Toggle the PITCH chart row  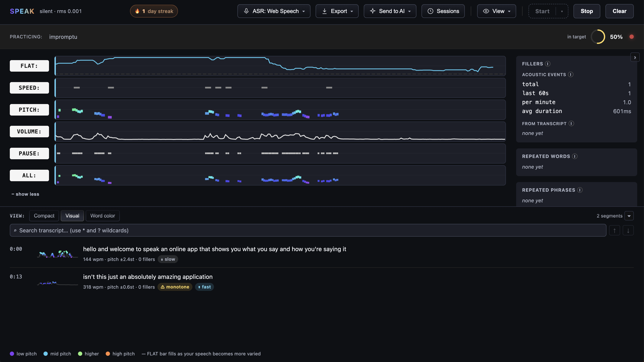coord(29,110)
